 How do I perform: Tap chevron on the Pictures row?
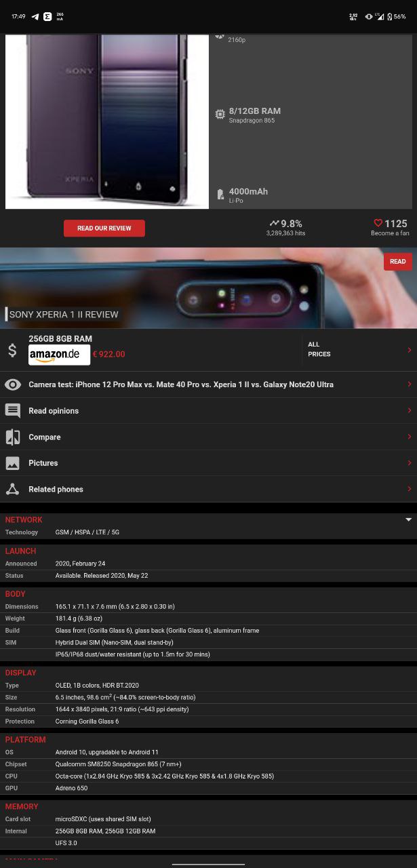(x=409, y=463)
